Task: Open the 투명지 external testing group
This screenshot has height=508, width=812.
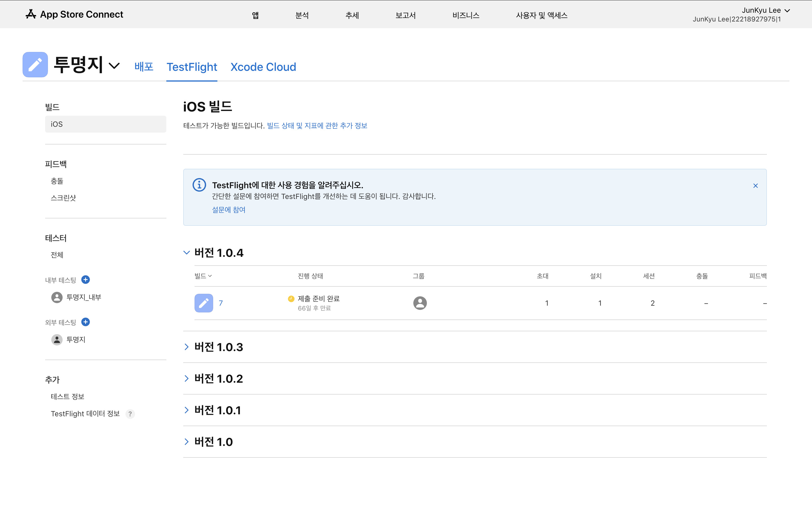Action: (76, 340)
